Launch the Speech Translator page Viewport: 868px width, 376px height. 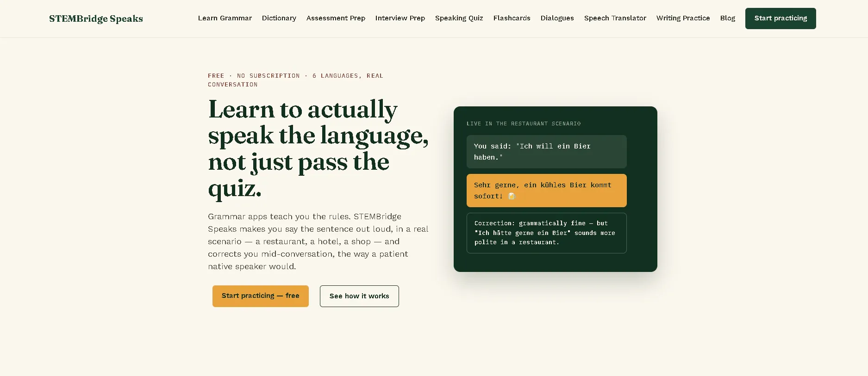point(615,18)
